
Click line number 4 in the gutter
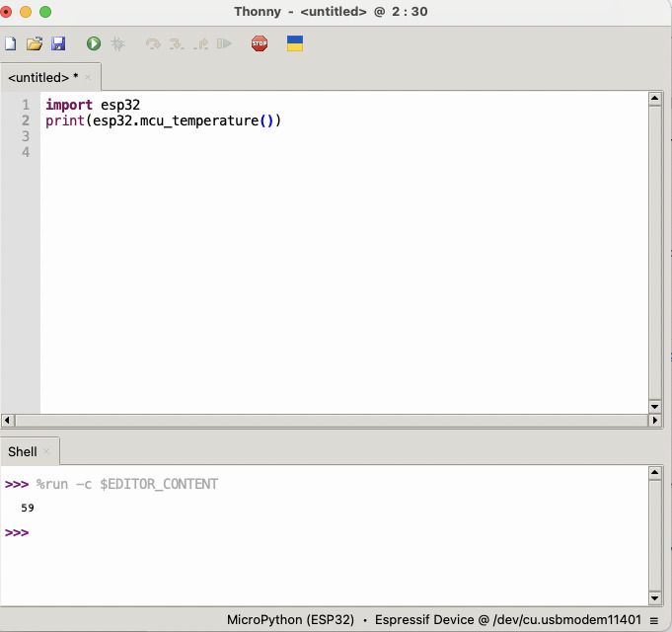click(x=26, y=152)
